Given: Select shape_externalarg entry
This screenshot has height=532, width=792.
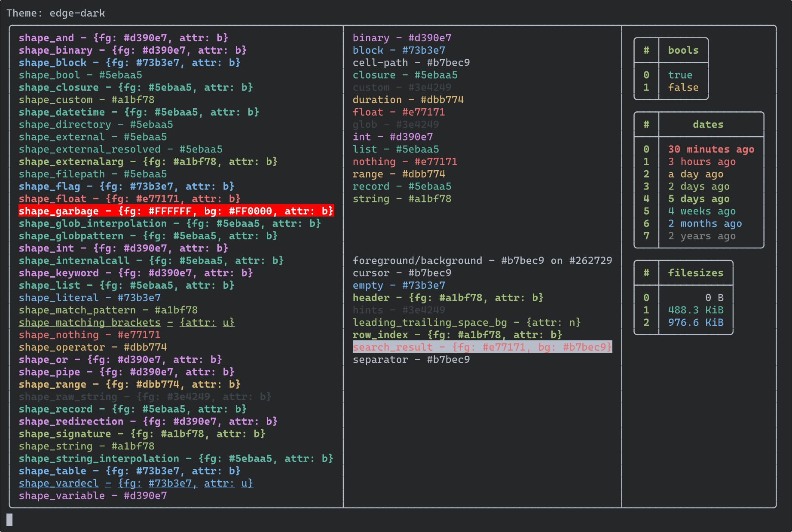Looking at the screenshot, I should pos(148,162).
